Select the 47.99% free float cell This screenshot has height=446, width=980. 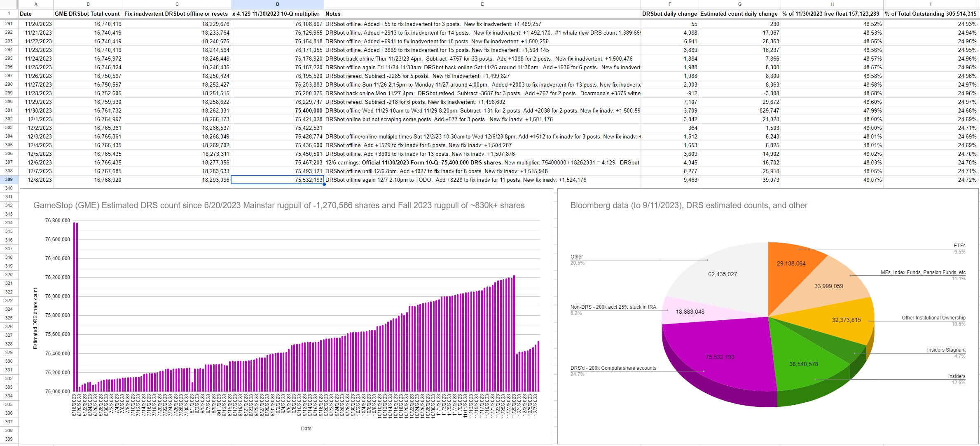point(832,110)
